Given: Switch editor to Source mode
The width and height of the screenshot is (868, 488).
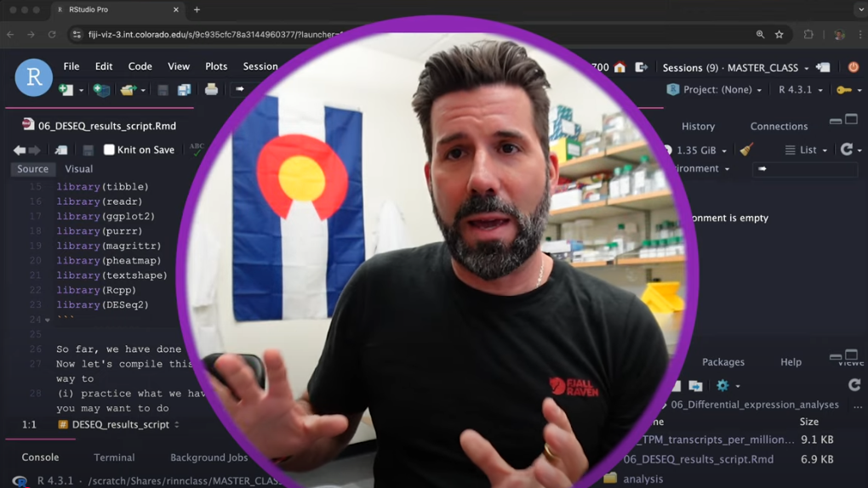Looking at the screenshot, I should (x=32, y=168).
